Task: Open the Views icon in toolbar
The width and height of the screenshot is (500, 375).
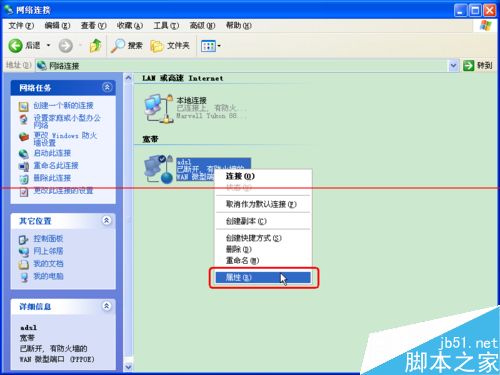Action: (209, 46)
